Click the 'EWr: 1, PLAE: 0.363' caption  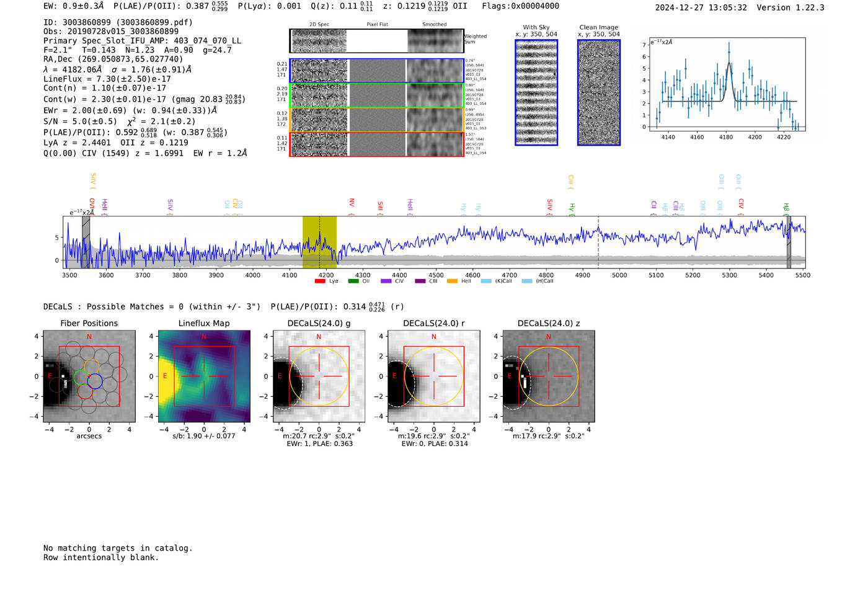(320, 444)
